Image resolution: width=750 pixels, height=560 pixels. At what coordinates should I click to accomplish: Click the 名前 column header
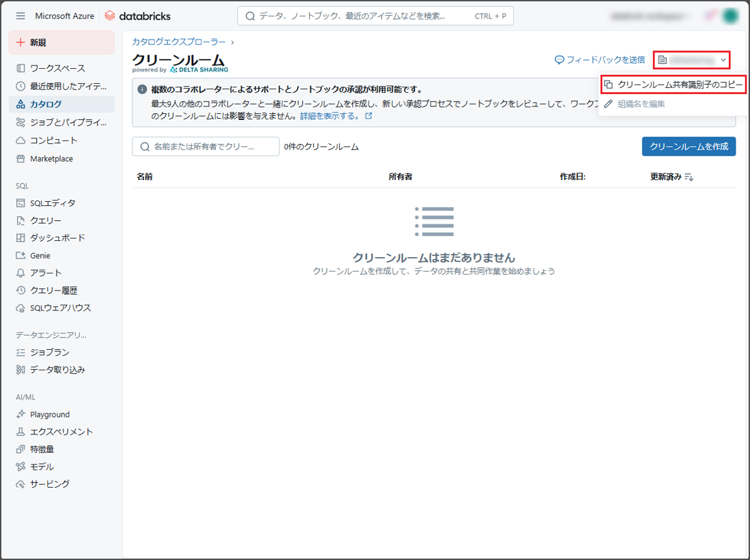(145, 177)
